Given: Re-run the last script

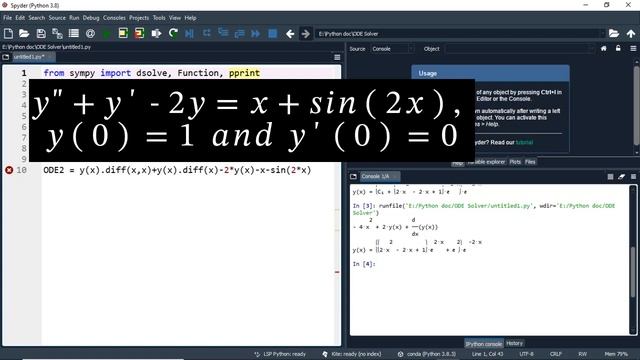Looking at the screenshot, I should pyautogui.click(x=173, y=33).
